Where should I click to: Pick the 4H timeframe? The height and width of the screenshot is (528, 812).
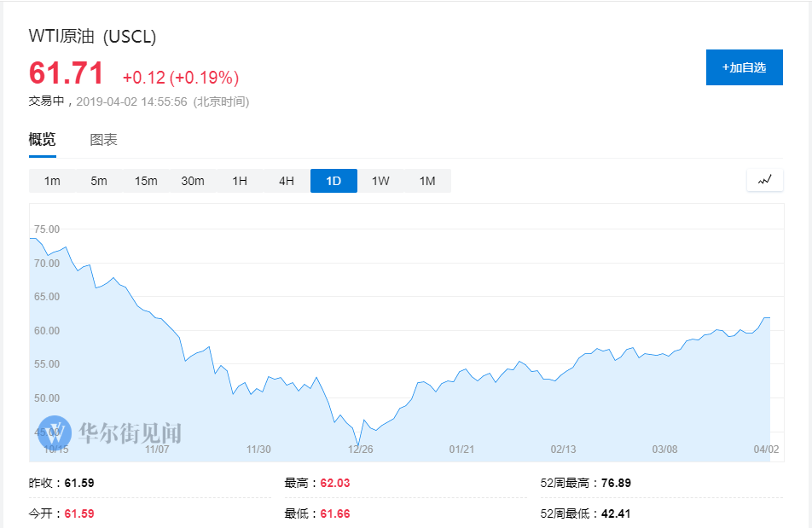[287, 181]
